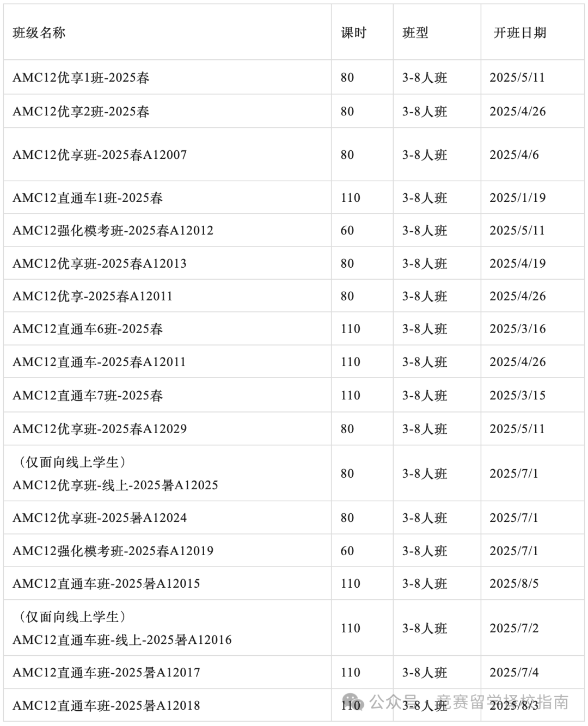Click the 公众号 watermark text
588x726 pixels.
pyautogui.click(x=394, y=702)
